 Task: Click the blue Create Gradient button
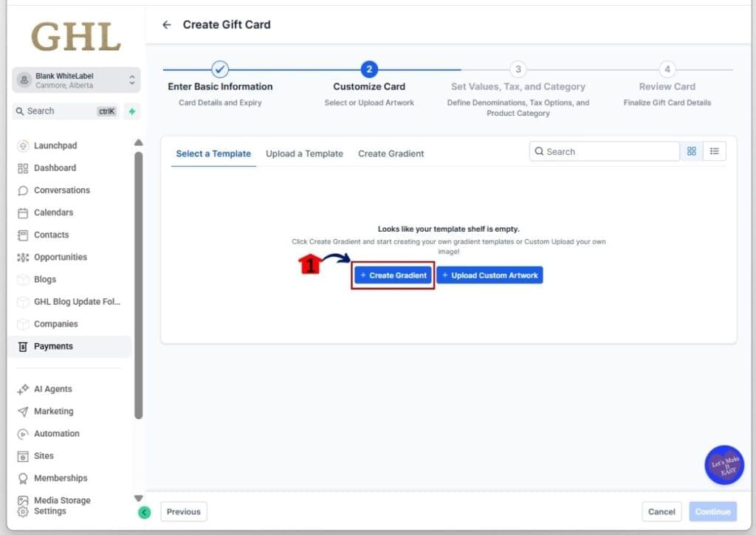click(393, 275)
